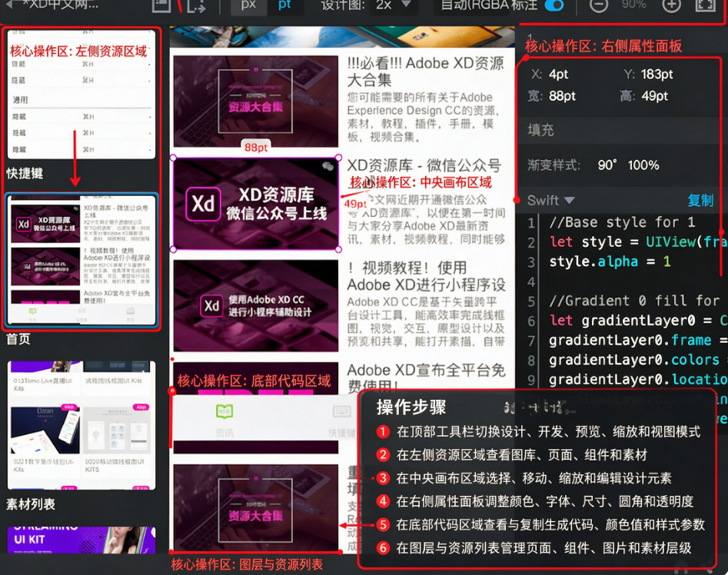Screen dimensions: 728x575
Task: Click code line style.alpha = 1
Action: [610, 261]
